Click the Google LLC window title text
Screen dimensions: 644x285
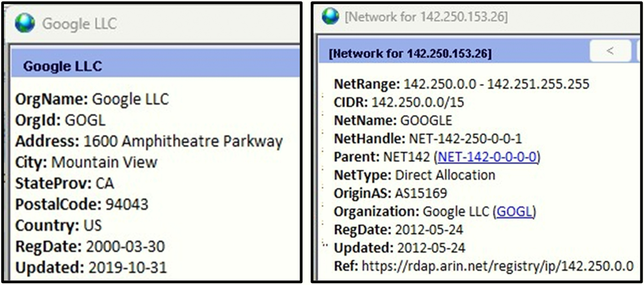(x=79, y=24)
